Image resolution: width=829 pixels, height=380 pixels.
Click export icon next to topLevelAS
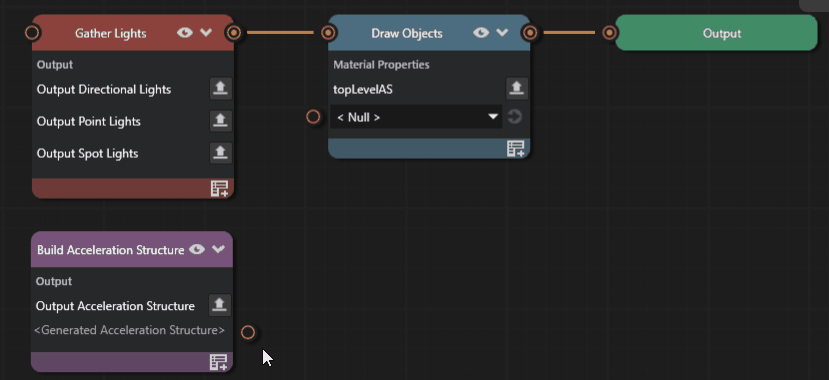tap(517, 89)
